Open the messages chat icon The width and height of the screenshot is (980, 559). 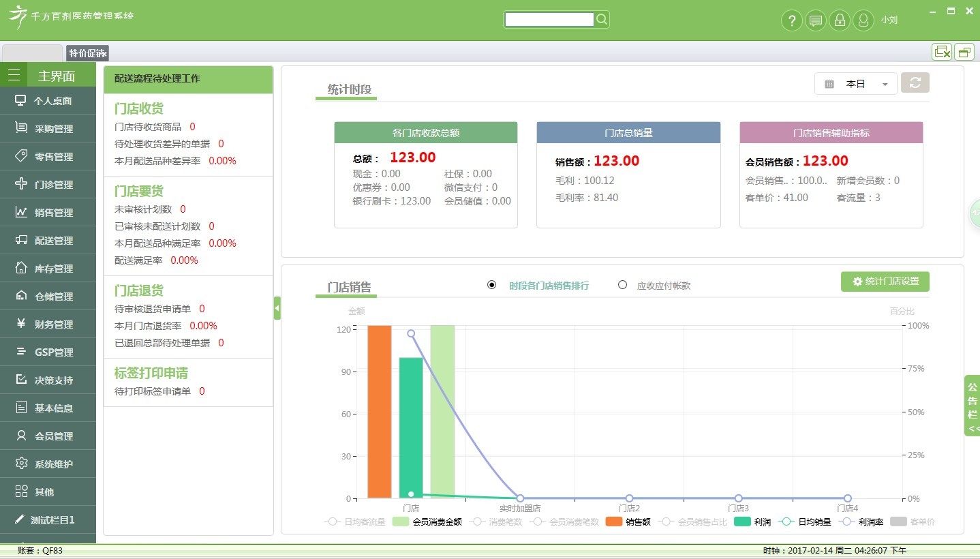click(815, 20)
